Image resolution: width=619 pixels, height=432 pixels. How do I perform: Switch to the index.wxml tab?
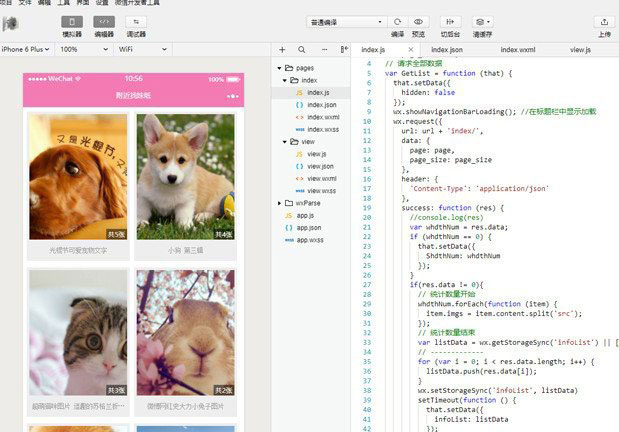pyautogui.click(x=517, y=48)
